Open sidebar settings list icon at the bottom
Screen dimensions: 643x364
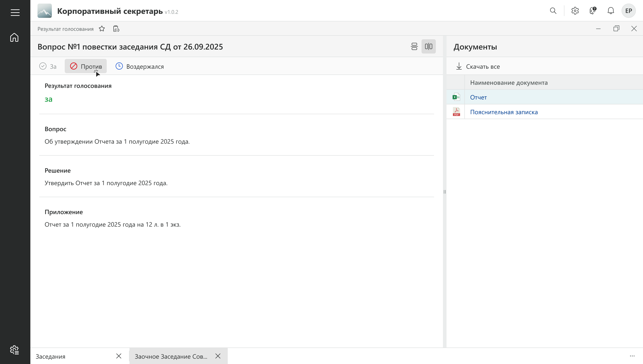coord(14,350)
